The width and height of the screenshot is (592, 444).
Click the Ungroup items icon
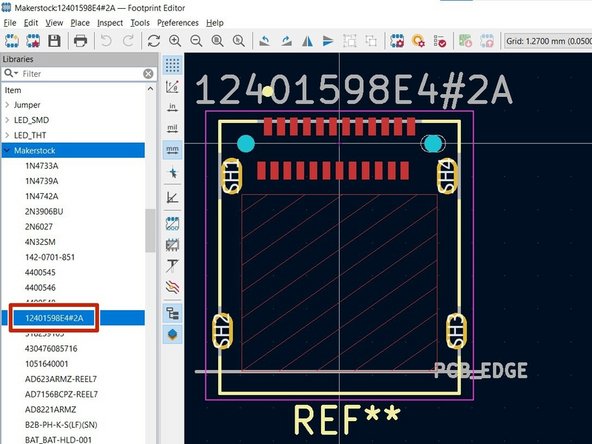(x=371, y=40)
